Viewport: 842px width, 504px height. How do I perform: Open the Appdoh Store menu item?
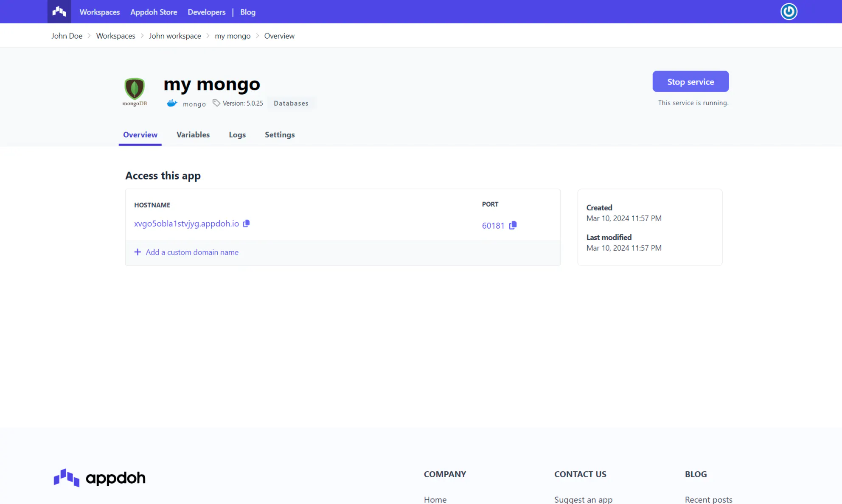154,12
